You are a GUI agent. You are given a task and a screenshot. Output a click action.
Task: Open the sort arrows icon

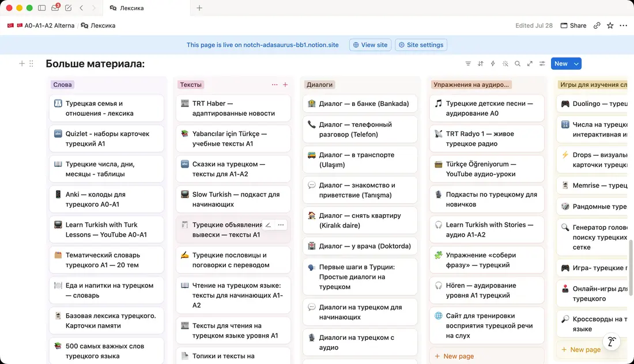pos(480,63)
